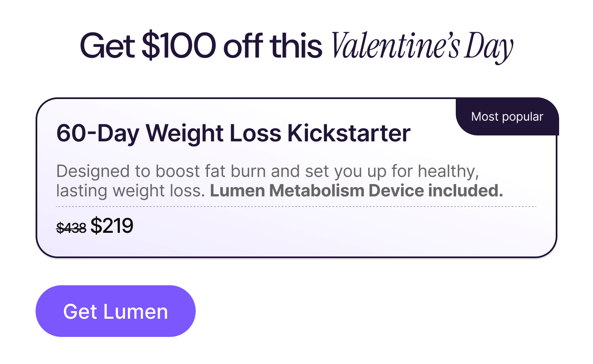The height and width of the screenshot is (364, 593).
Task: Click the Get Lumen button
Action: (x=115, y=312)
